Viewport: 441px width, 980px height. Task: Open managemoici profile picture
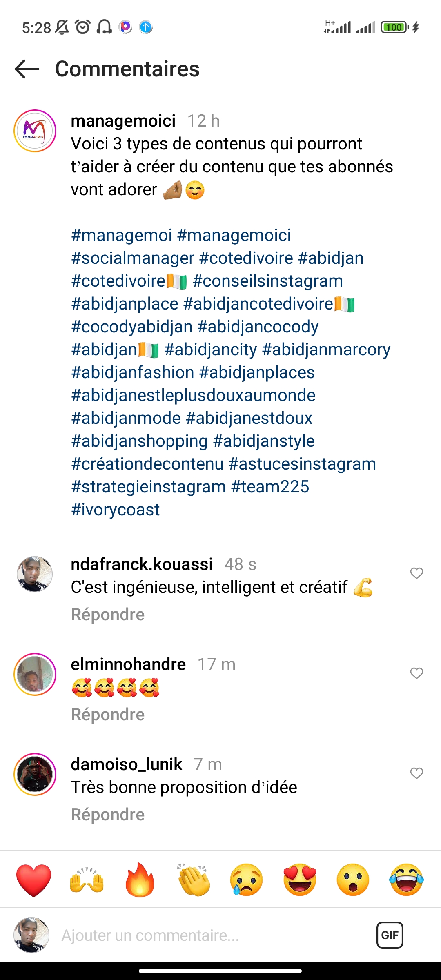pyautogui.click(x=35, y=131)
